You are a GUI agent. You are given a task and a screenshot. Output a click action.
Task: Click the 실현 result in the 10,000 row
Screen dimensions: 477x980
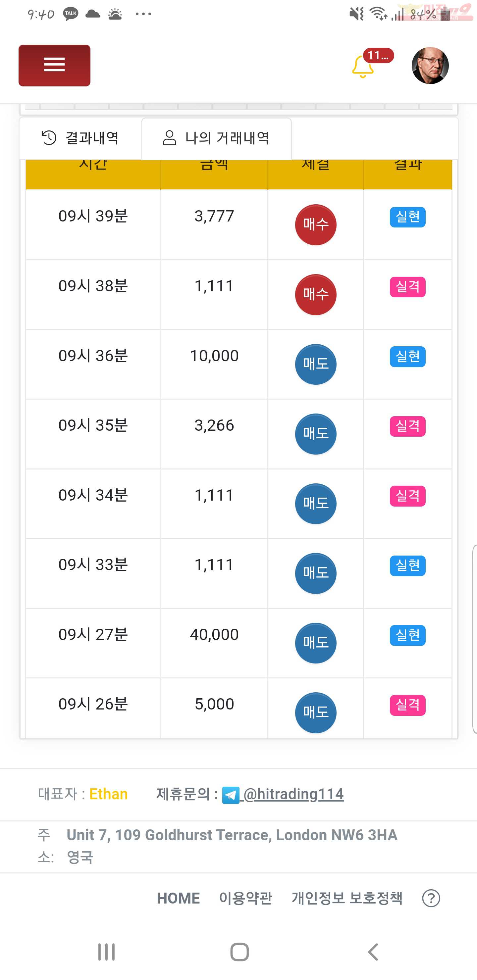pos(407,357)
